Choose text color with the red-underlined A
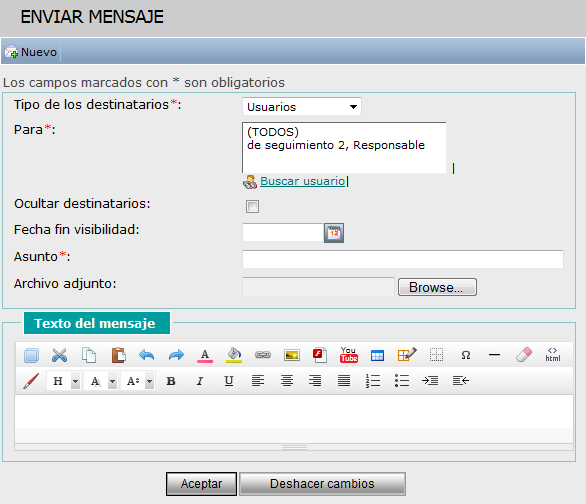 pos(205,355)
